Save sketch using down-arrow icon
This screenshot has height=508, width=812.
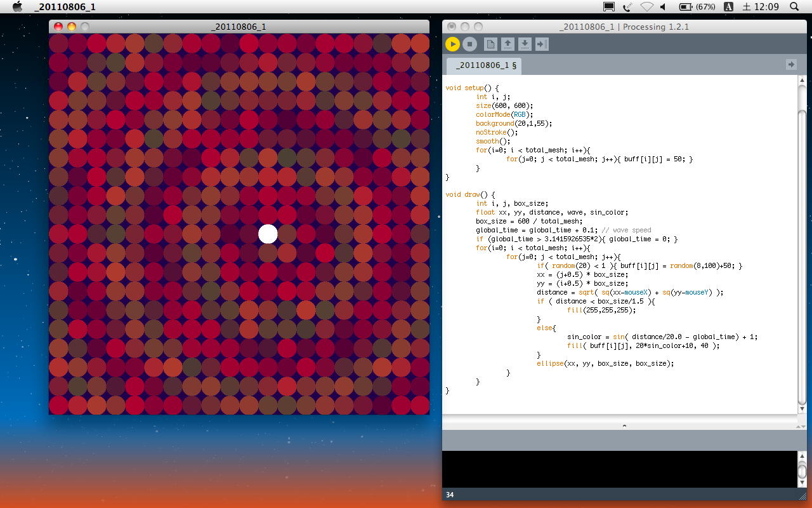click(525, 44)
